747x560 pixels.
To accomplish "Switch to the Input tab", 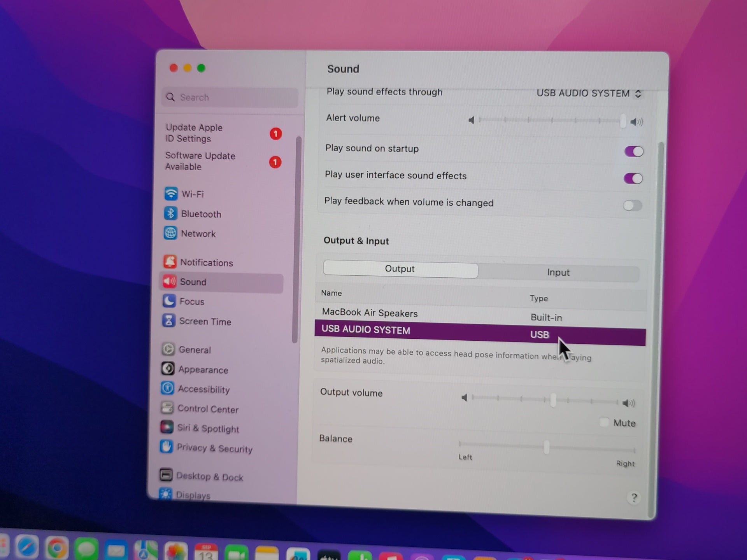I will click(558, 273).
